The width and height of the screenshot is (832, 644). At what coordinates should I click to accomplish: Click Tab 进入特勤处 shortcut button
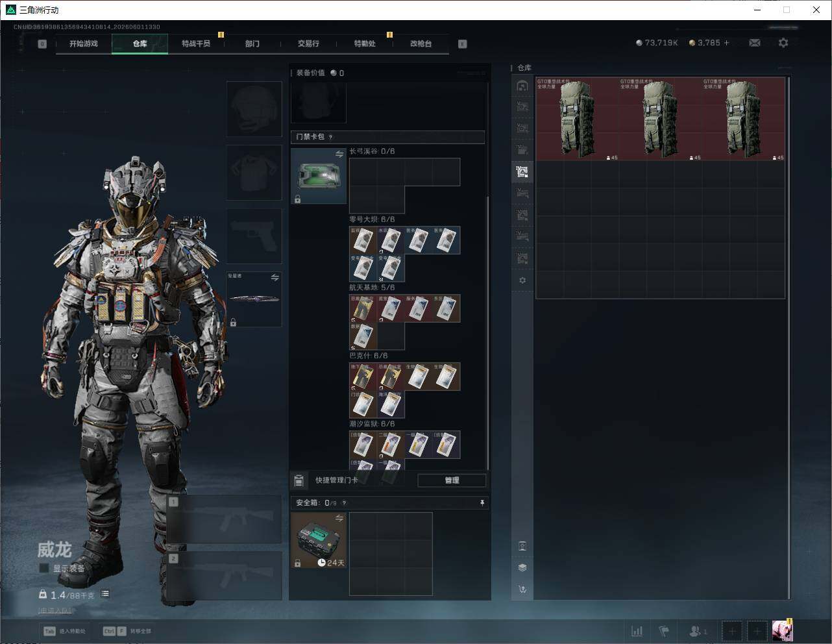[64, 631]
